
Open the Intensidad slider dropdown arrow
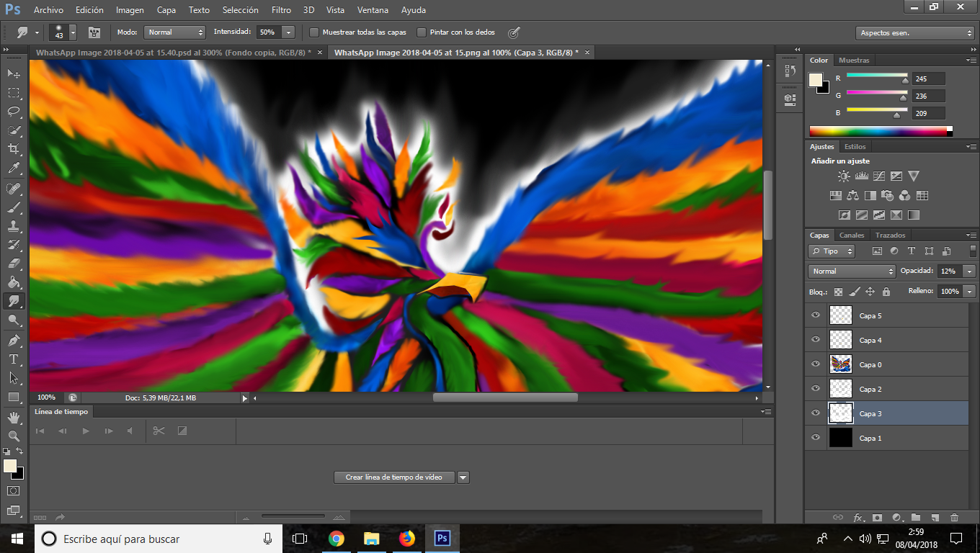coord(288,32)
